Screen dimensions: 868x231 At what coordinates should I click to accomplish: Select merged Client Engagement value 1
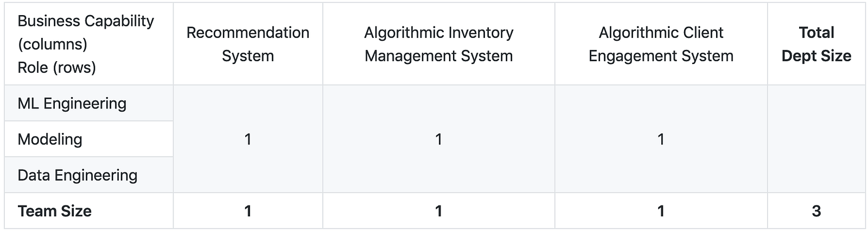(661, 139)
